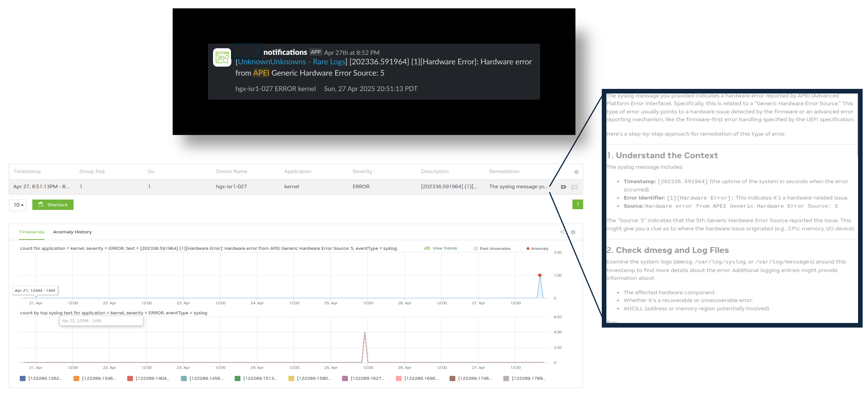The image size is (868, 395).
Task: Toggle the [122289.1456... teal legend series
Action: pyautogui.click(x=202, y=379)
